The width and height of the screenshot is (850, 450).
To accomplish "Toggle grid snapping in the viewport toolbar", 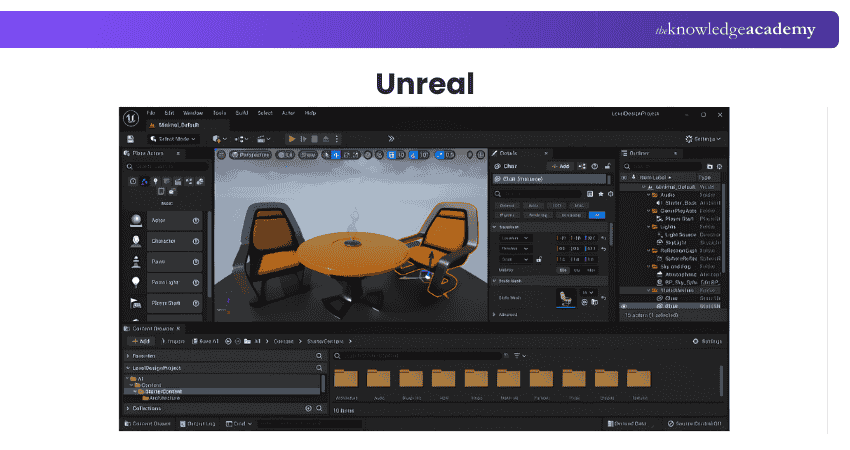I will (391, 155).
